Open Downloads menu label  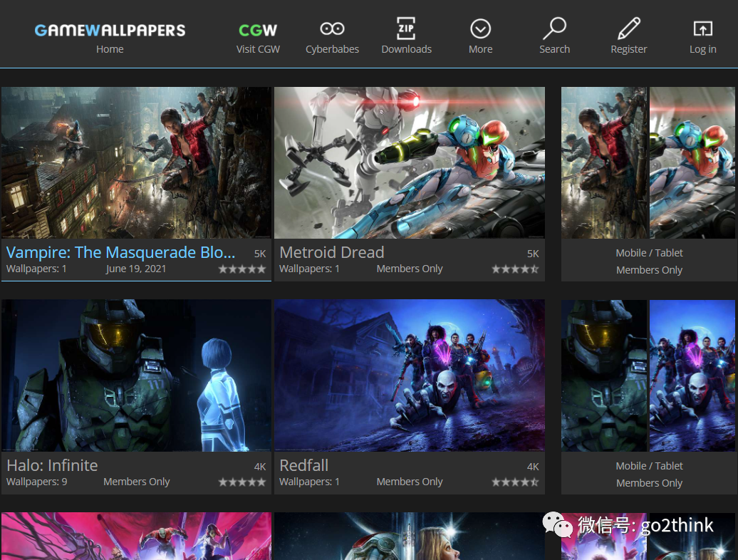click(x=406, y=49)
